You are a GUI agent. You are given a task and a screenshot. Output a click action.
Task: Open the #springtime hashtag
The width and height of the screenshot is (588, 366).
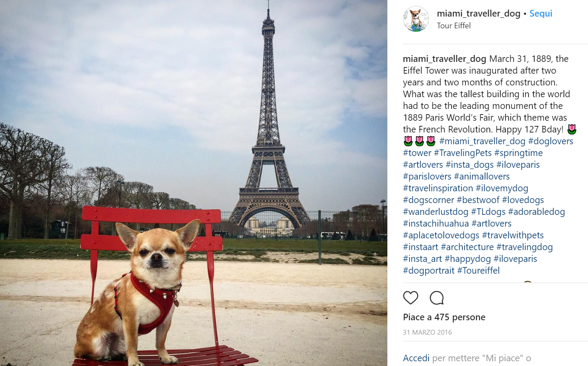pos(518,153)
